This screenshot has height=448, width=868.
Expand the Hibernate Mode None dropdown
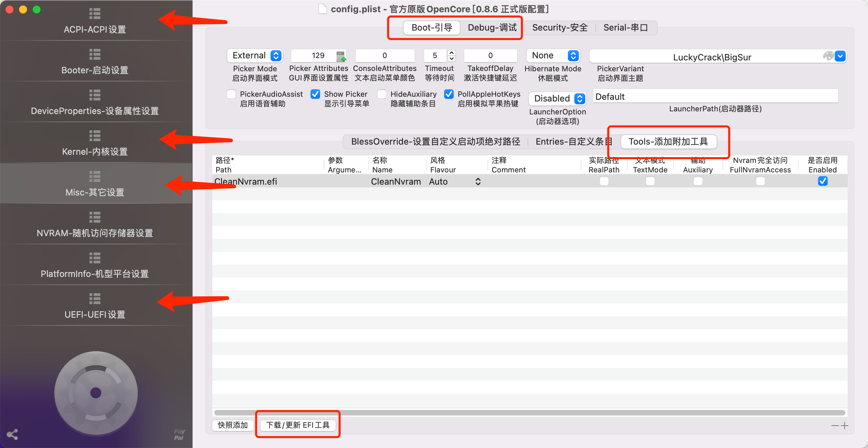(553, 56)
